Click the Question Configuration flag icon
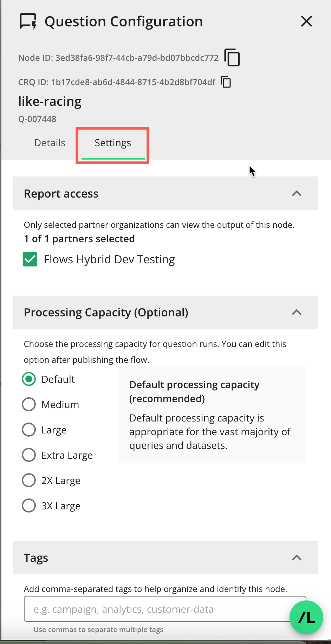The height and width of the screenshot is (644, 331). coord(27,21)
